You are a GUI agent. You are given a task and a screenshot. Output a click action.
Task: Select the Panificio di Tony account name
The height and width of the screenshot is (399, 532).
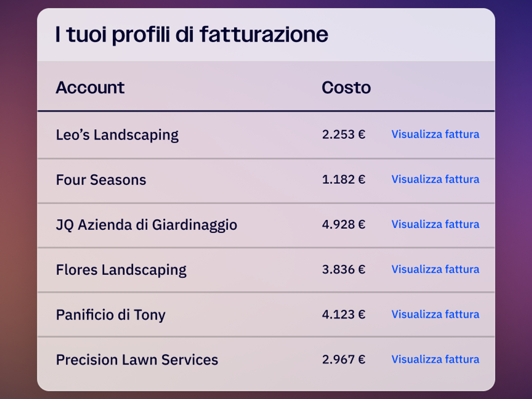[111, 315]
